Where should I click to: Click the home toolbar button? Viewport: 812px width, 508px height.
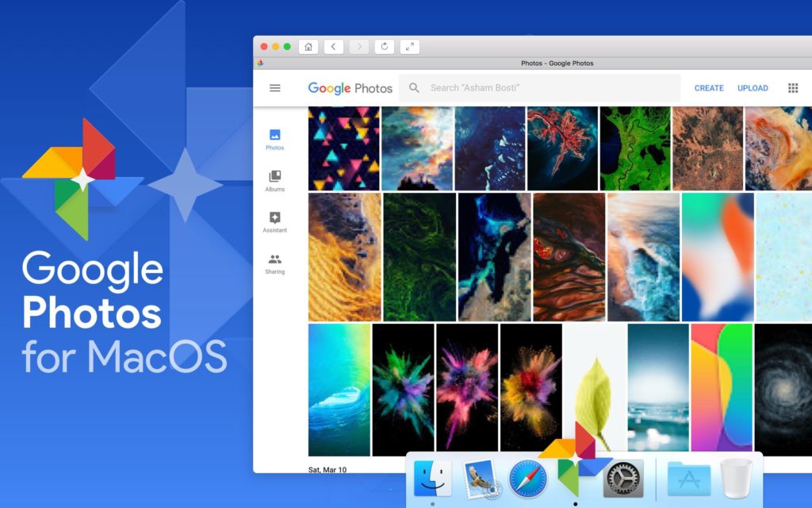point(308,47)
